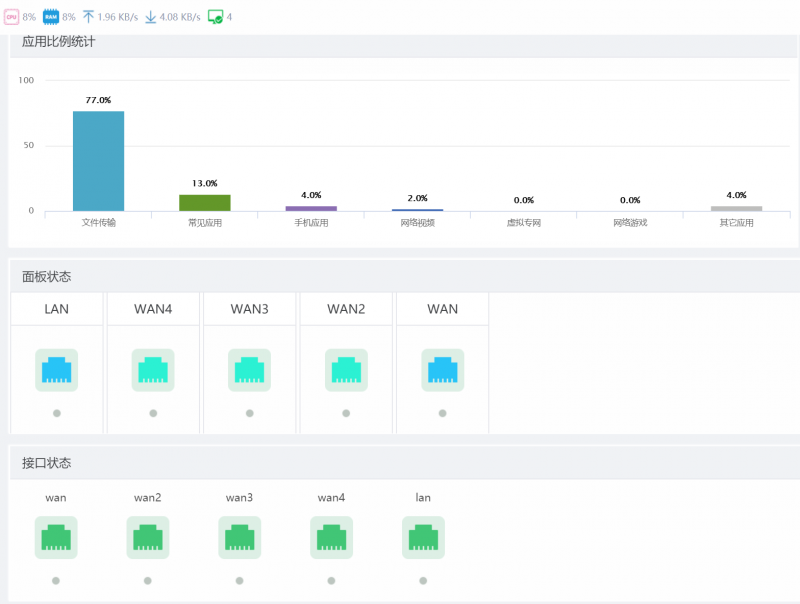Click the status dot under WAN2 panel
The width and height of the screenshot is (800, 604).
346,413
